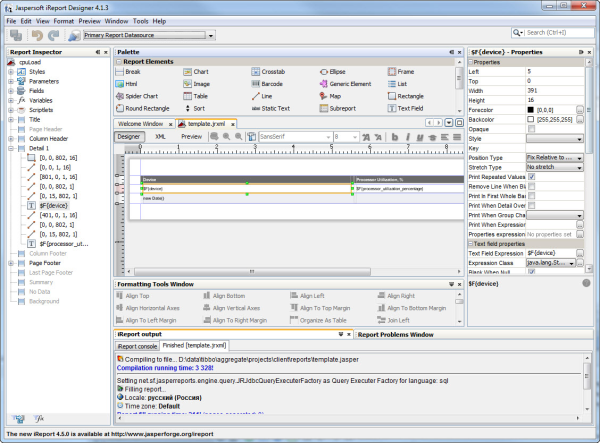Open the File menu

coord(11,21)
